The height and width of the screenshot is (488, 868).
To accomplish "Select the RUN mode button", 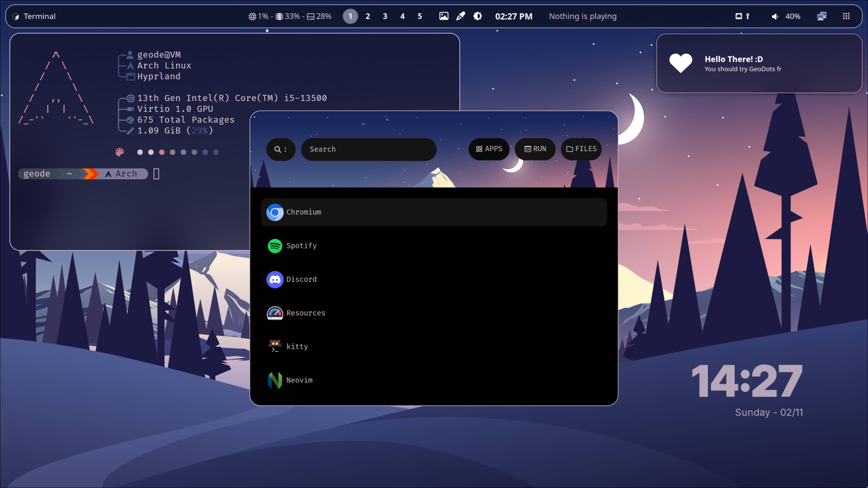I will click(x=535, y=149).
